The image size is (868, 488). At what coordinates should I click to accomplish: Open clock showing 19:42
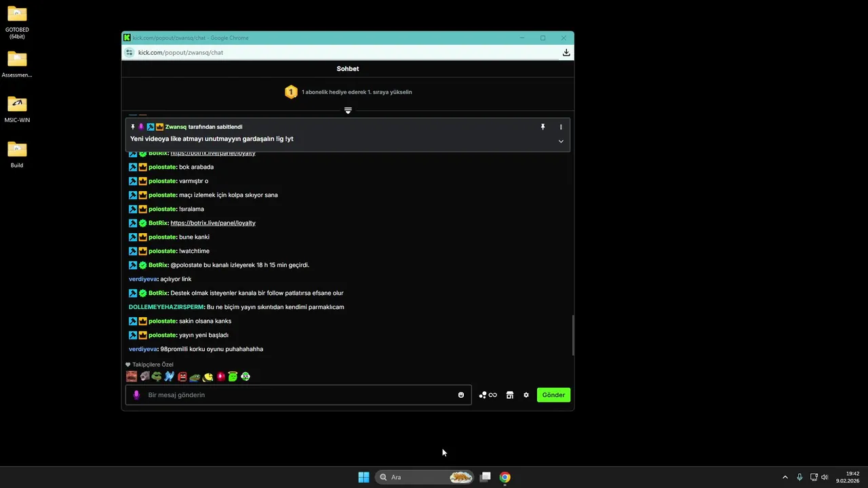(848, 477)
